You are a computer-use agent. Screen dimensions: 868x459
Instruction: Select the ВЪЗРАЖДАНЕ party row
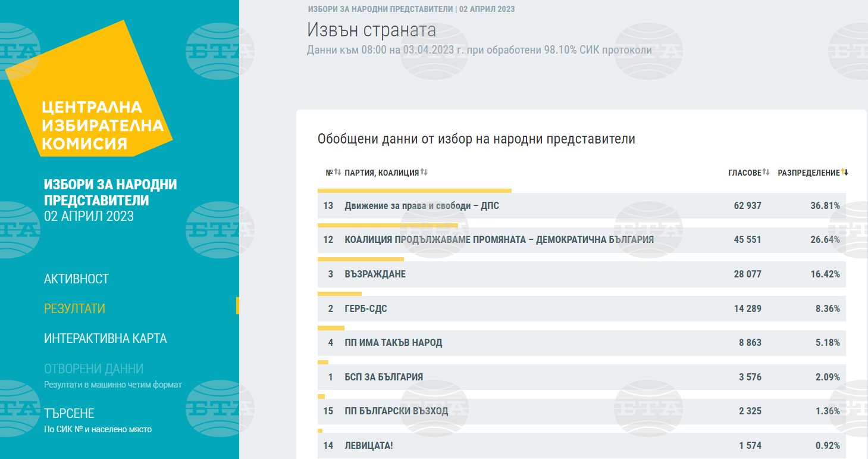375,274
